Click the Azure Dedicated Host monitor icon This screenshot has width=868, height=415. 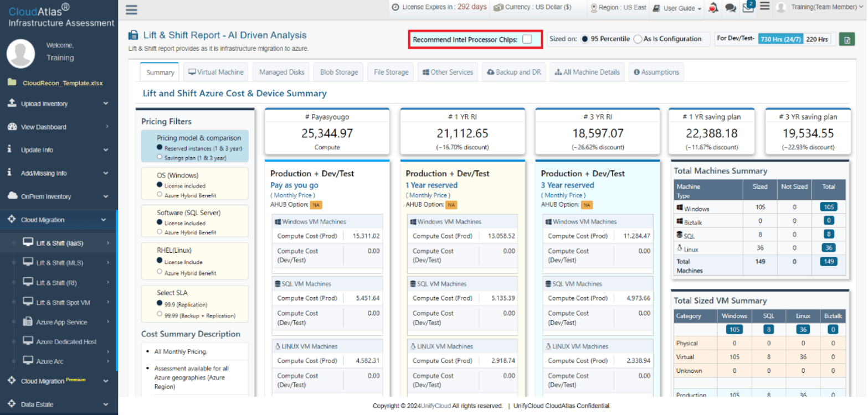click(x=28, y=341)
